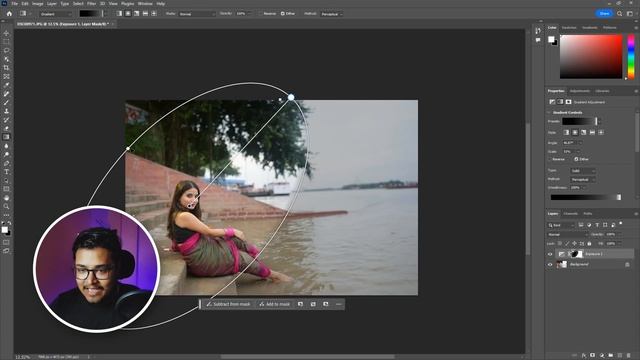Screen dimensions: 640x360
Task: Click the hue spectrum slider in Color panel
Action: pos(631,57)
